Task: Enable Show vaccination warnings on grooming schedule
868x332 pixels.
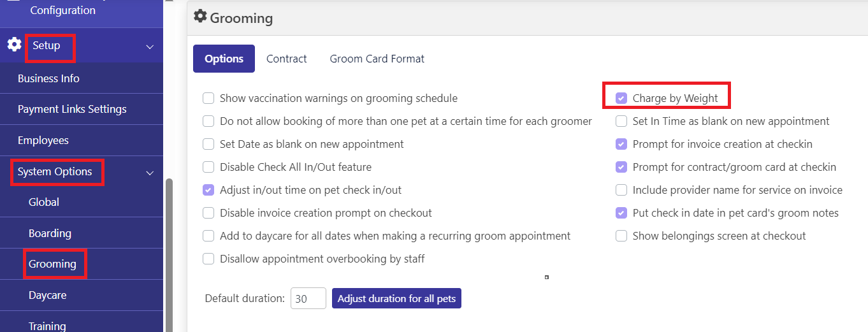Action: tap(208, 98)
